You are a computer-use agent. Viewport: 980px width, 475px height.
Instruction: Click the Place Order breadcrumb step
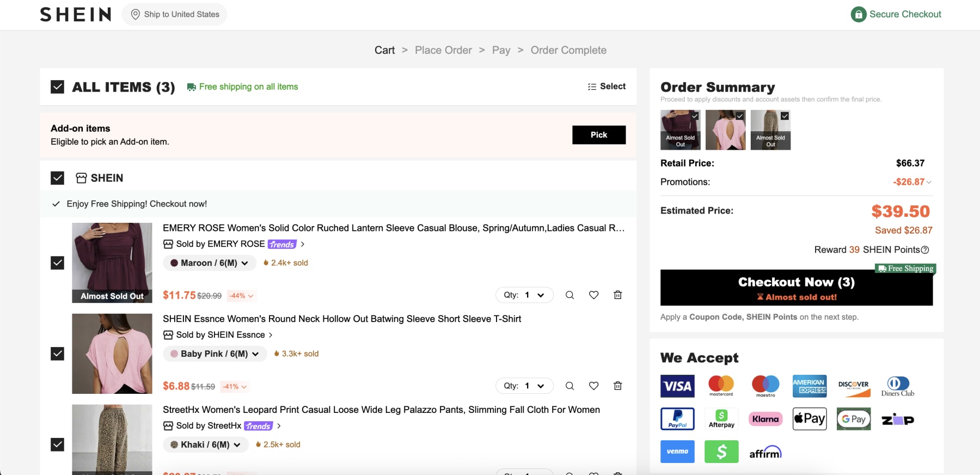click(x=443, y=50)
